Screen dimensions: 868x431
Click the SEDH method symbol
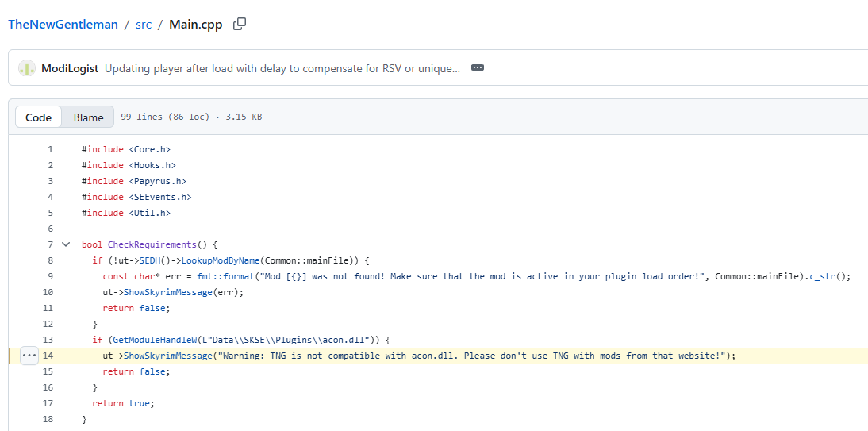click(150, 260)
